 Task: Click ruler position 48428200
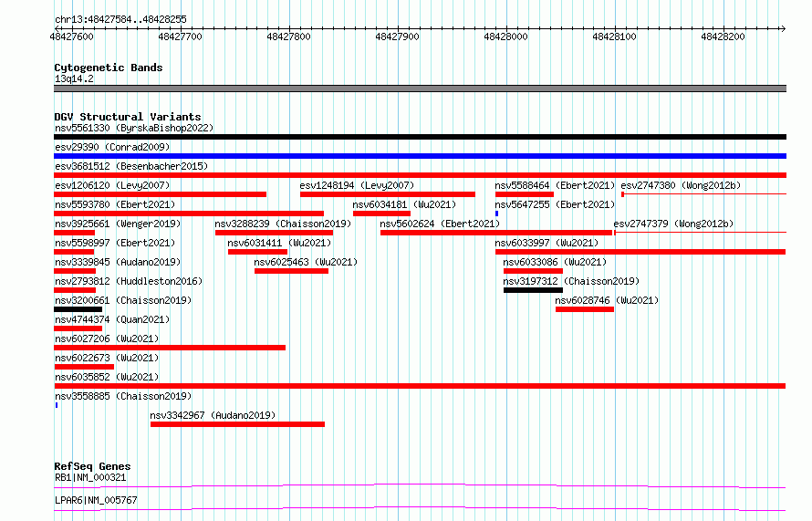pos(723,36)
